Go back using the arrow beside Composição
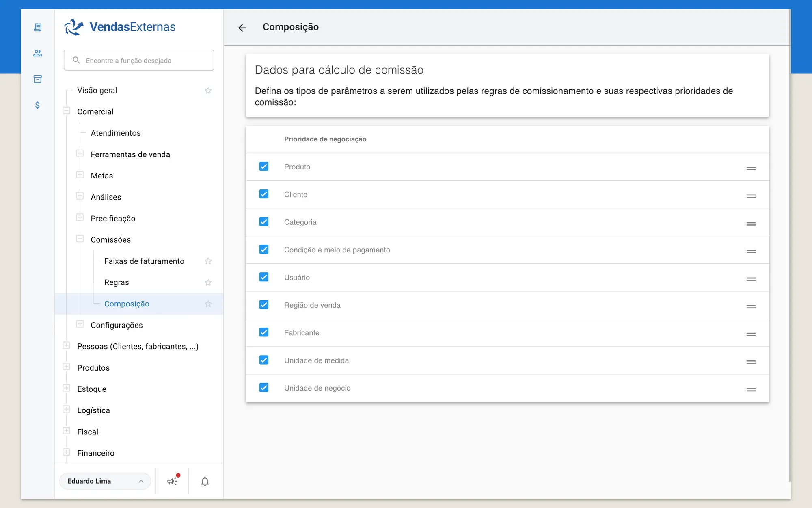This screenshot has height=508, width=812. pos(242,28)
